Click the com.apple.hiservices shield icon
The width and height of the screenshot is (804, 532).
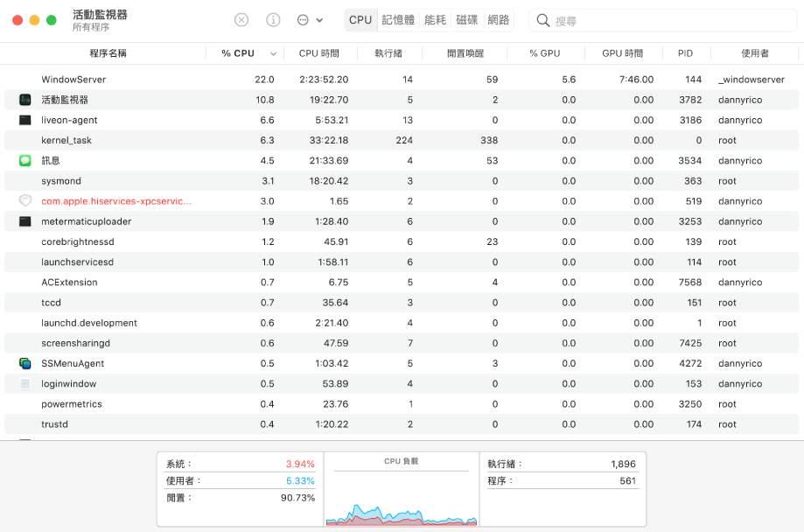pyautogui.click(x=25, y=200)
